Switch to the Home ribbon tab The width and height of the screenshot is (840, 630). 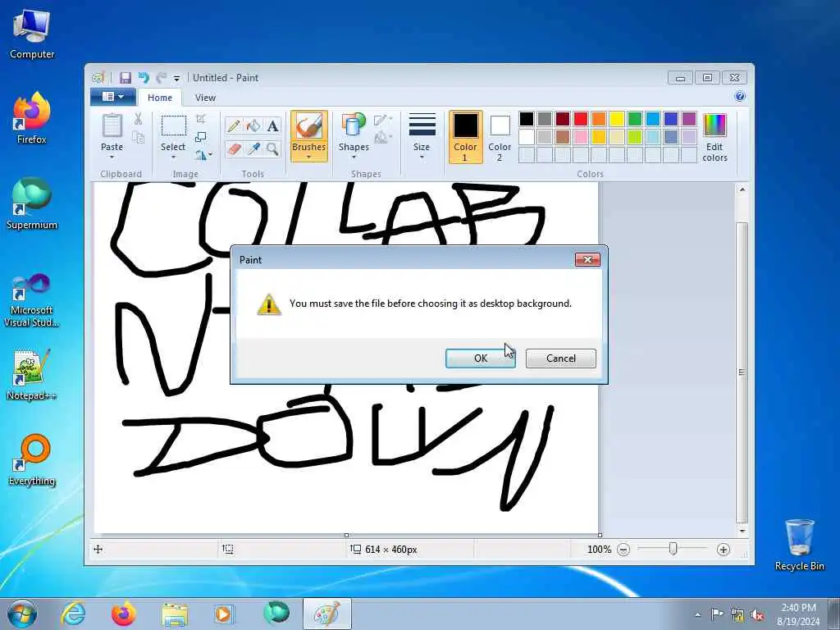click(x=160, y=98)
